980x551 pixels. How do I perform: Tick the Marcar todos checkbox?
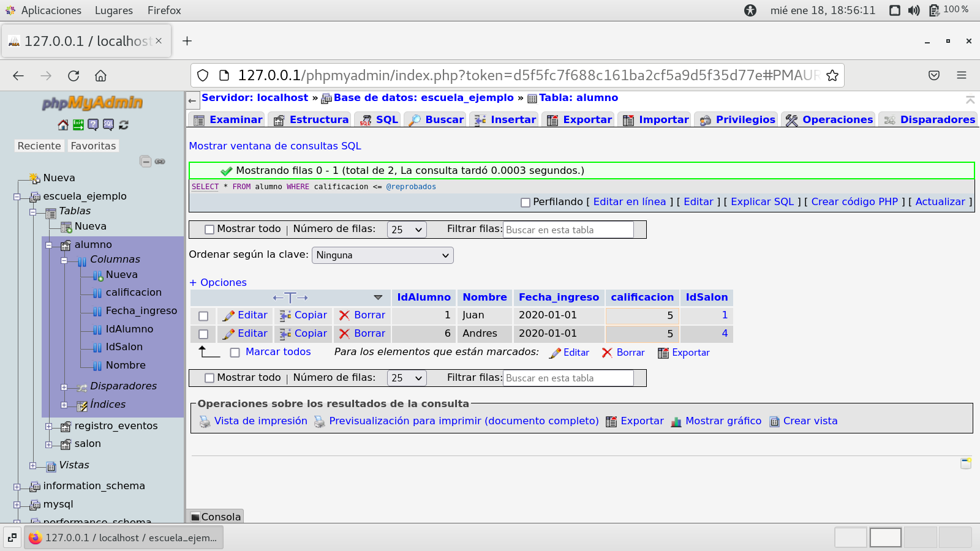235,353
